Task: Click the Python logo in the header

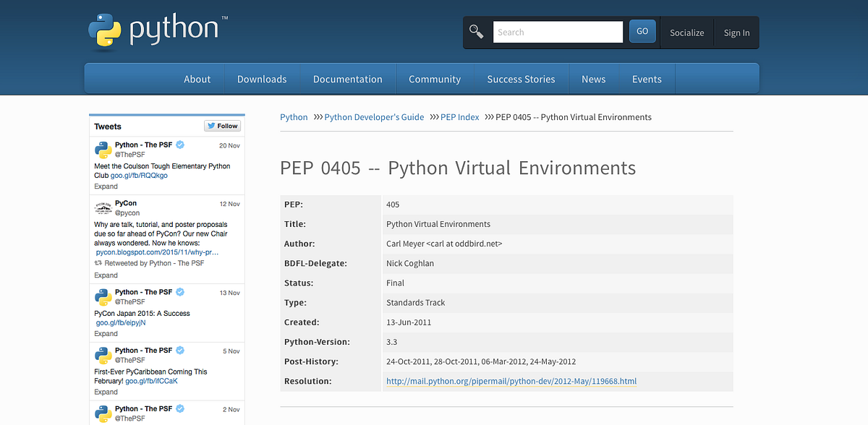Action: tap(105, 30)
